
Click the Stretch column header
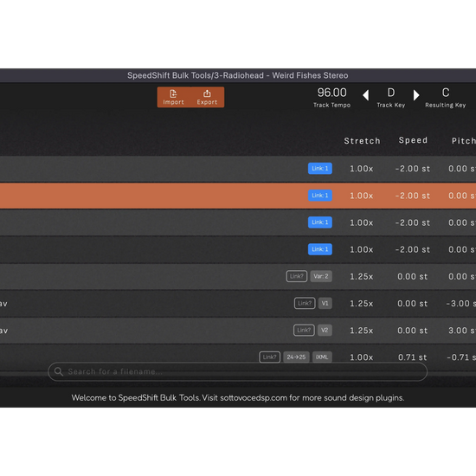point(362,141)
